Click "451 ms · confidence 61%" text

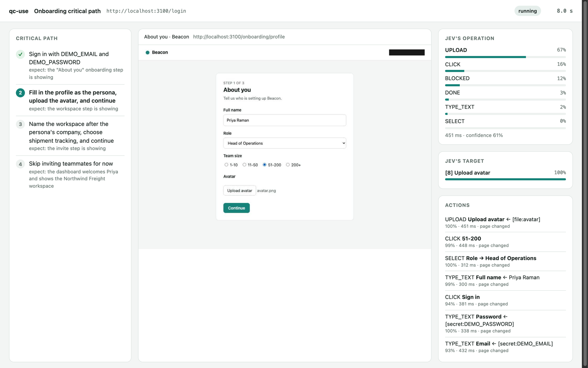[x=474, y=135]
